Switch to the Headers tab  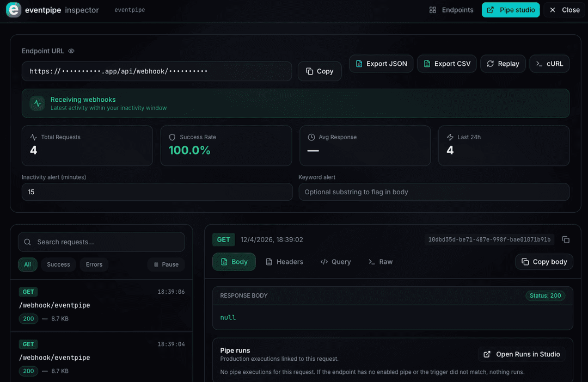coord(284,262)
